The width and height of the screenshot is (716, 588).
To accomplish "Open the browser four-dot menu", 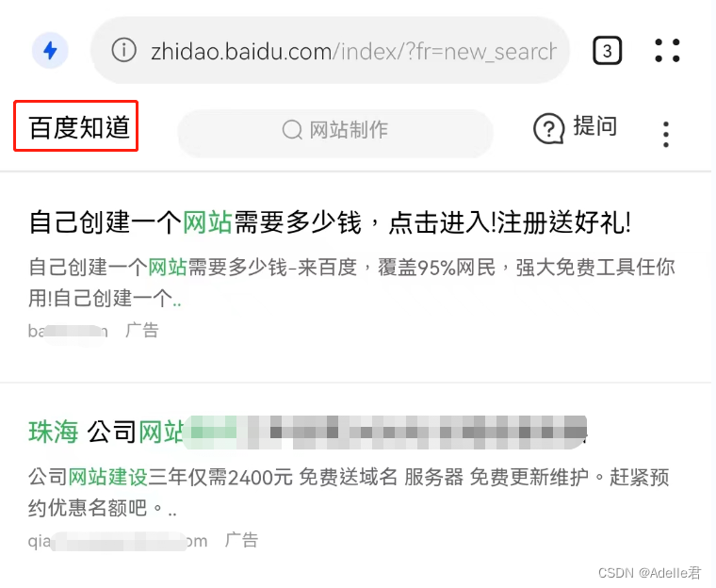I will (x=667, y=50).
